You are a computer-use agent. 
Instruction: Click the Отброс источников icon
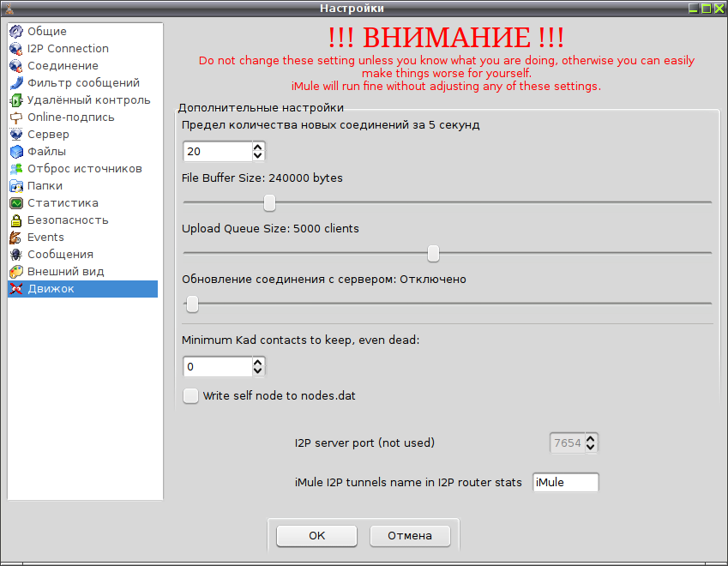click(x=15, y=169)
